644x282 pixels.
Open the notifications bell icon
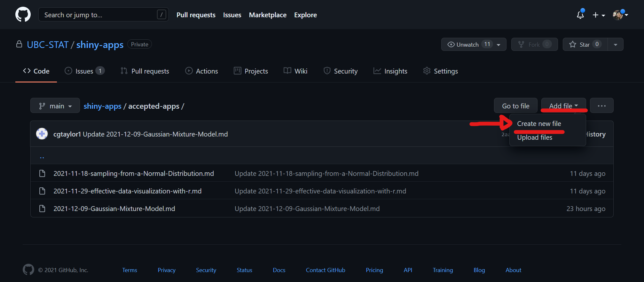click(x=580, y=15)
